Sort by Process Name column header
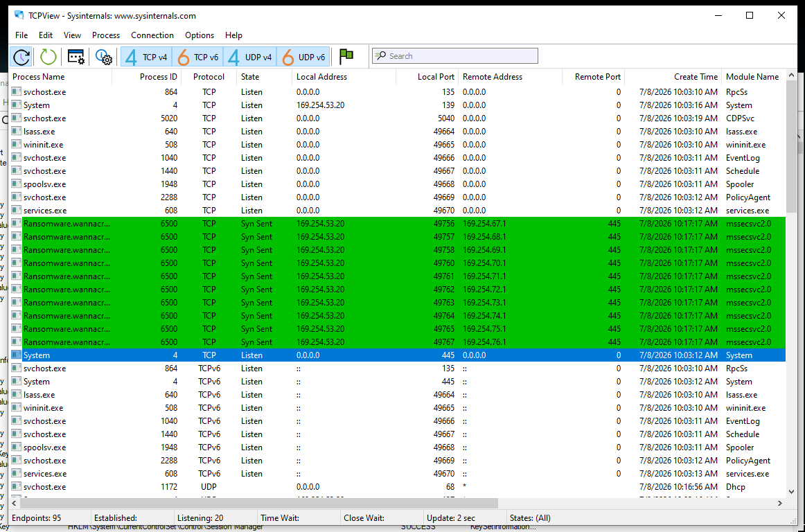Image resolution: width=805 pixels, height=532 pixels. (60, 77)
